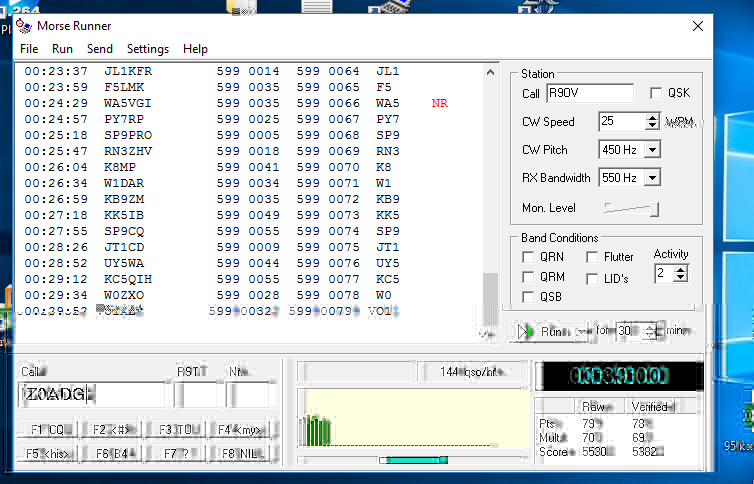This screenshot has height=484, width=754.
Task: Open the RX Bandwidth dropdown
Action: [652, 178]
